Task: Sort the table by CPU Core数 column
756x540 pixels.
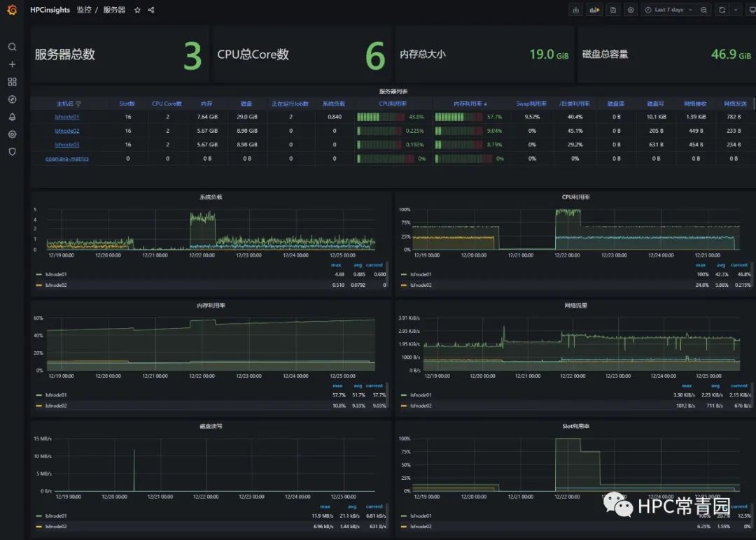Action: (x=167, y=104)
